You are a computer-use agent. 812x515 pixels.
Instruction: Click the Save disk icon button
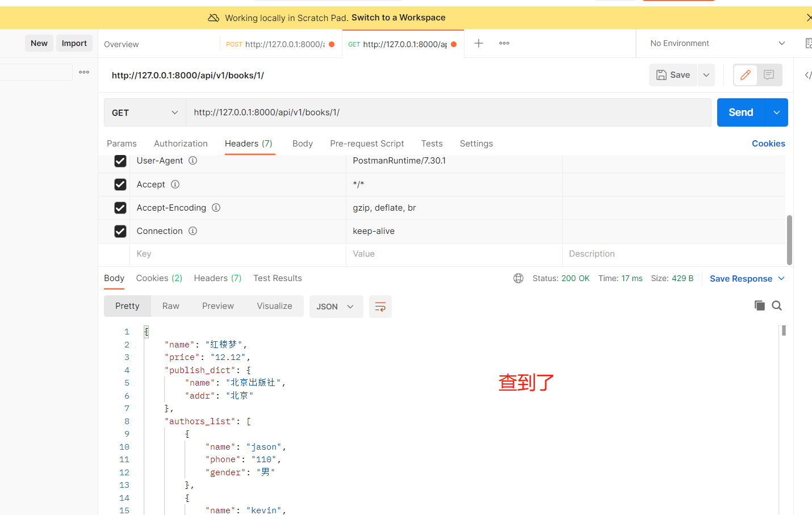(x=673, y=75)
